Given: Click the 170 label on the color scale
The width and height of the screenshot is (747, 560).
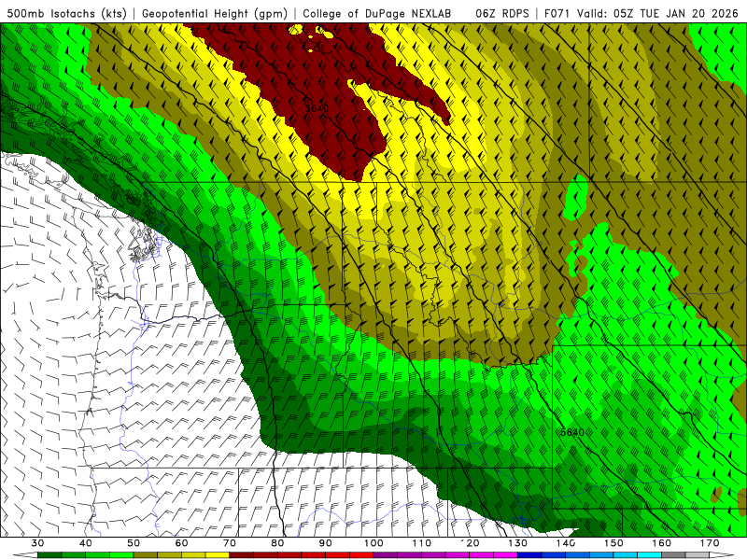Looking at the screenshot, I should click(x=710, y=543).
